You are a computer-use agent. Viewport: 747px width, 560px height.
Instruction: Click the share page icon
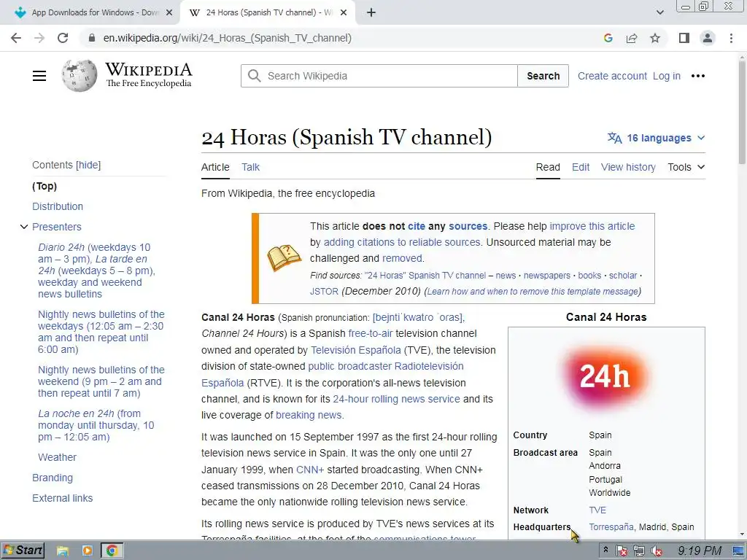[632, 38]
